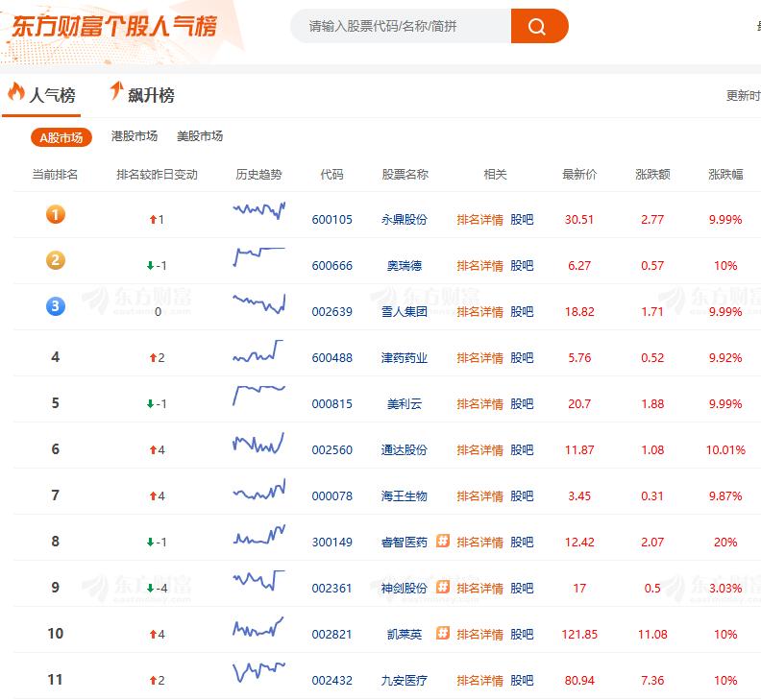Open 排名详情 for 睿智医药
The image size is (761, 700).
pyautogui.click(x=480, y=543)
